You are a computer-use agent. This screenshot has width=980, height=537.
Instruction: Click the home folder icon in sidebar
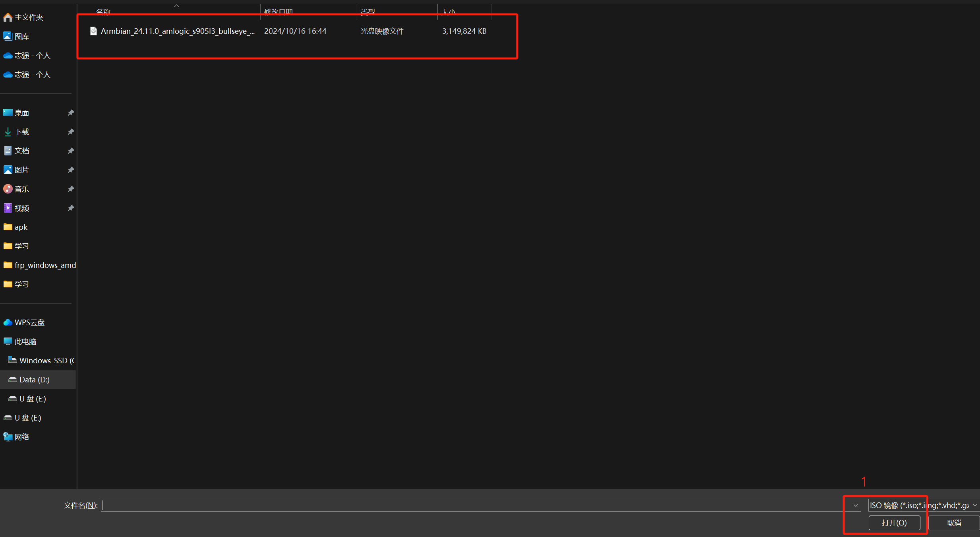coord(8,17)
